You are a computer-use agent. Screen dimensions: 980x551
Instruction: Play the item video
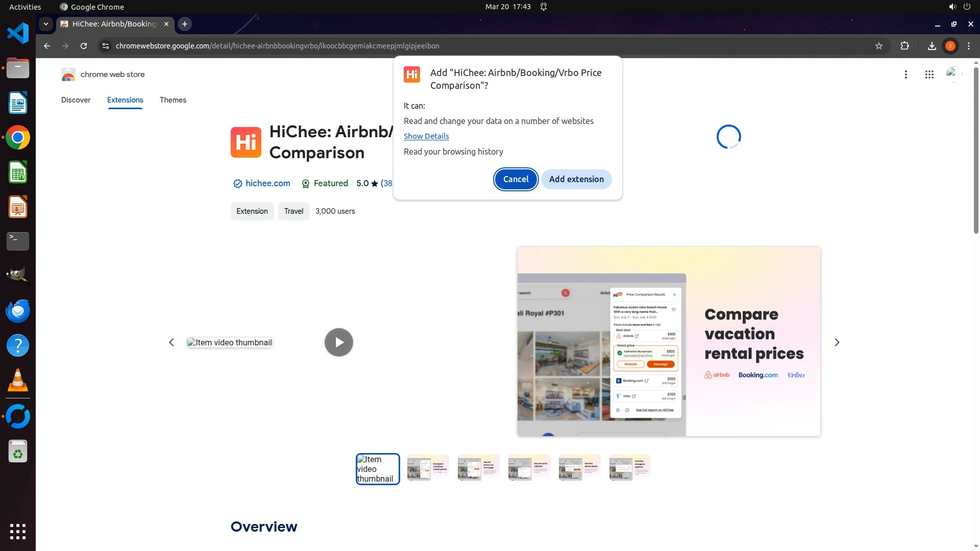339,342
